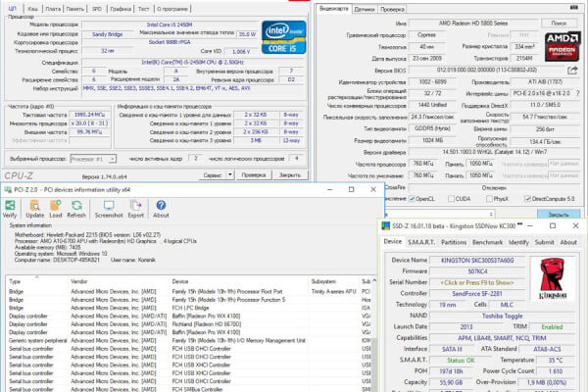Screen dimensions: 588x392
Task: Switch to the S.M.A.R.T. tab in SSD-Z
Action: [x=421, y=242]
